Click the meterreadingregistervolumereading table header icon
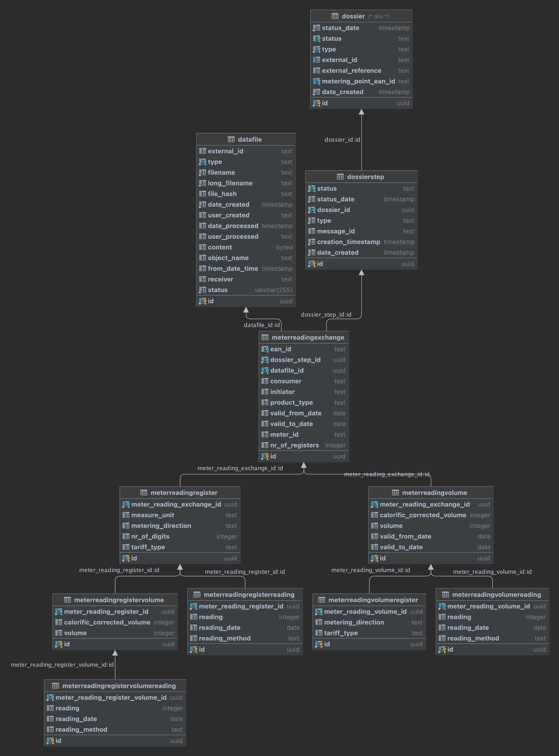This screenshot has width=559, height=756. 56,686
